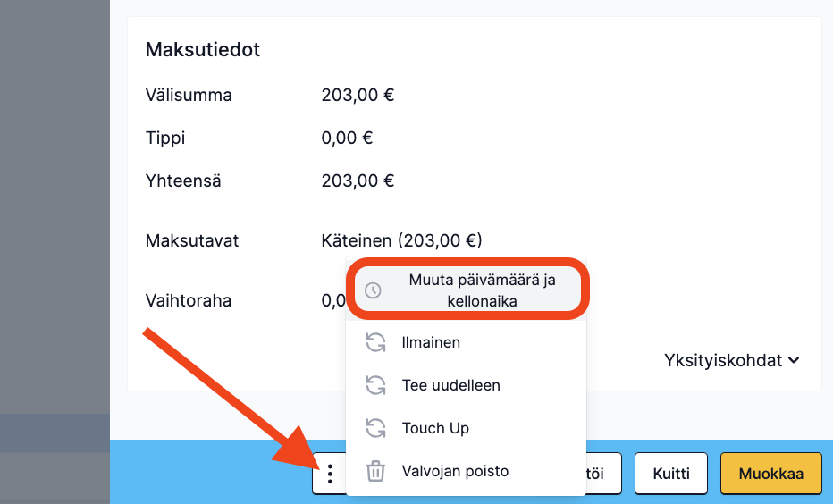Click the clock icon in the menu

(x=373, y=290)
